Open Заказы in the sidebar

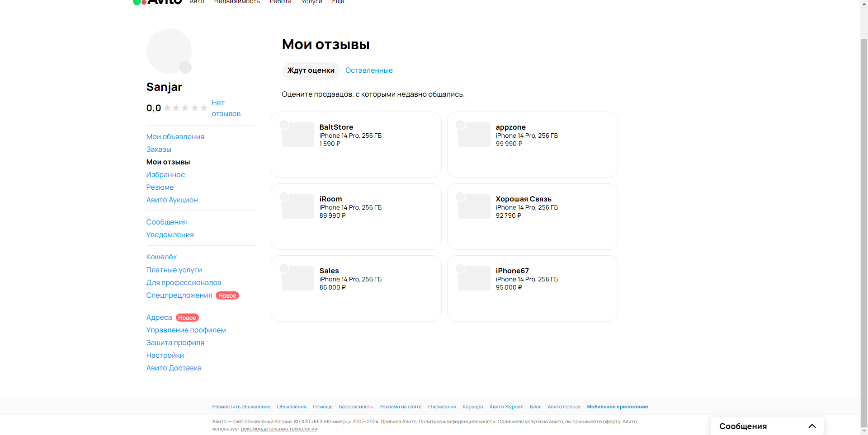pyautogui.click(x=159, y=149)
